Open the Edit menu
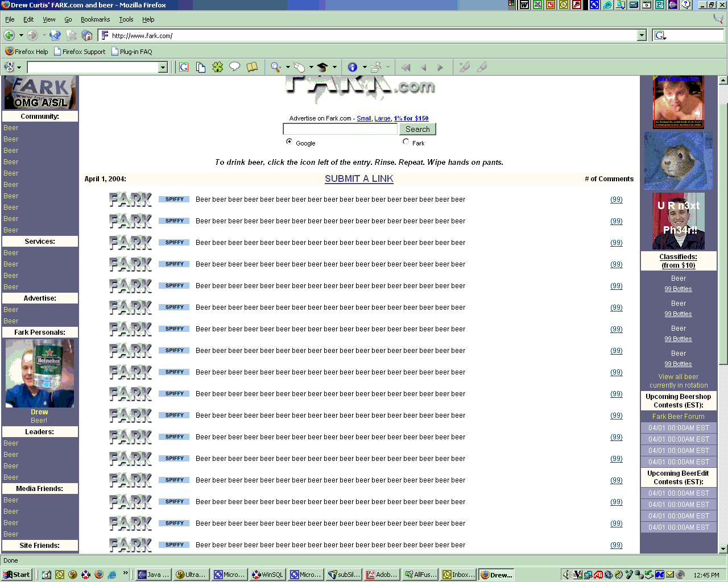Viewport: 728px width, 582px height. click(x=28, y=19)
